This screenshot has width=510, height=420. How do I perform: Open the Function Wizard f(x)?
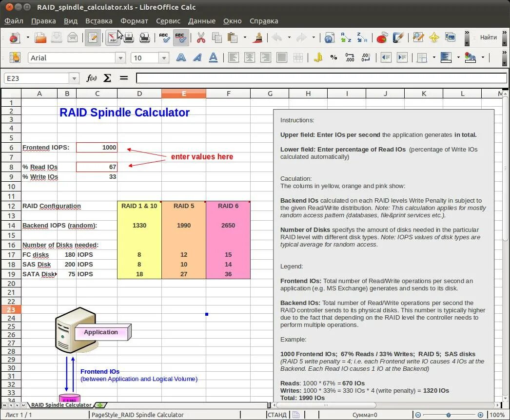click(x=91, y=78)
